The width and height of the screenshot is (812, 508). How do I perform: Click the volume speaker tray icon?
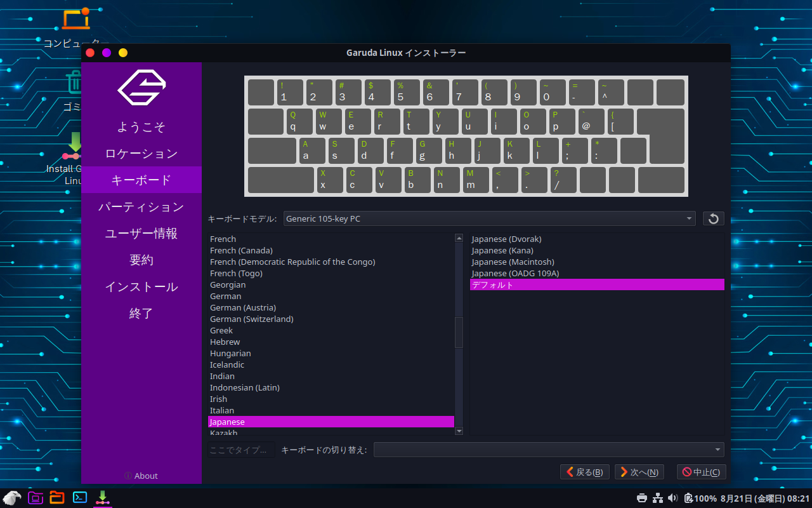[673, 498]
